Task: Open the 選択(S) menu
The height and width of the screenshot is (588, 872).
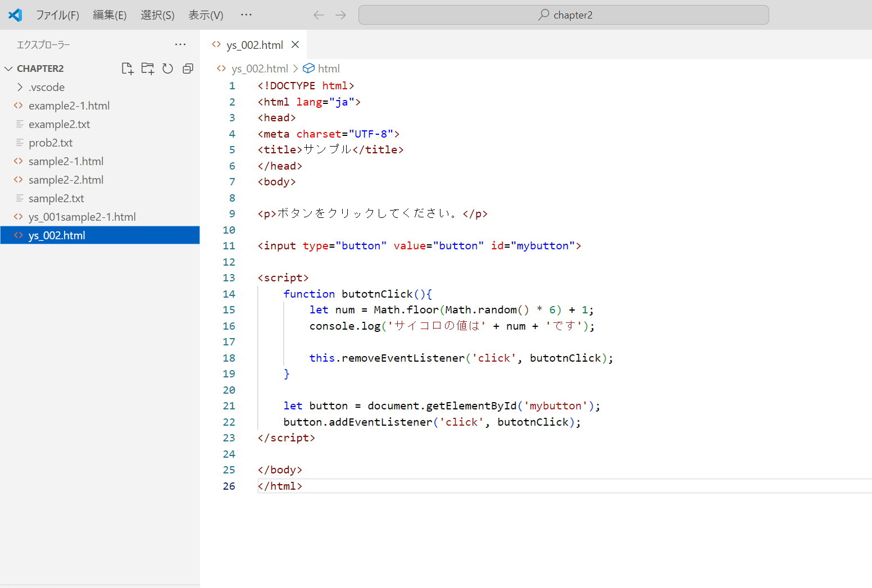Action: [x=157, y=15]
